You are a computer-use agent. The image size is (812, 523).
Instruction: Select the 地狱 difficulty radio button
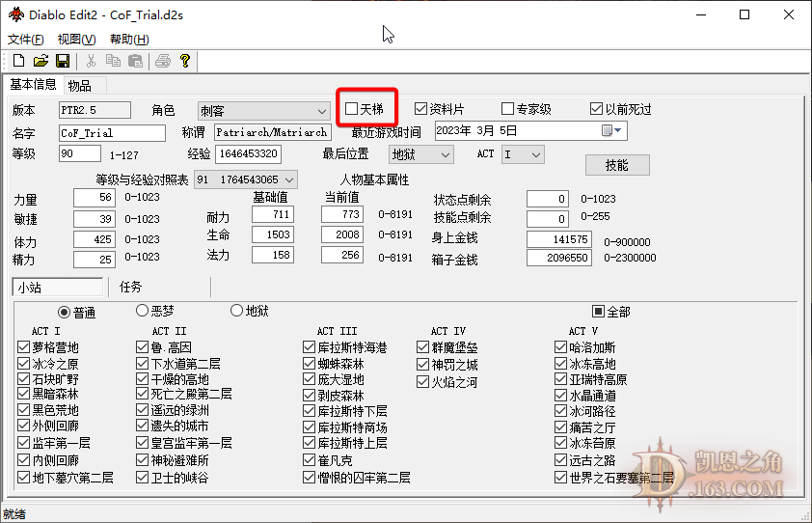[x=236, y=311]
